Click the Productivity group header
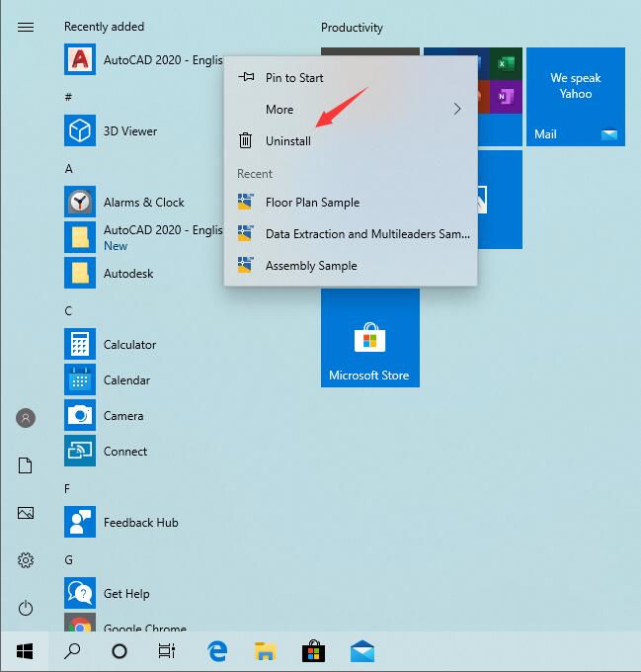 pyautogui.click(x=352, y=28)
